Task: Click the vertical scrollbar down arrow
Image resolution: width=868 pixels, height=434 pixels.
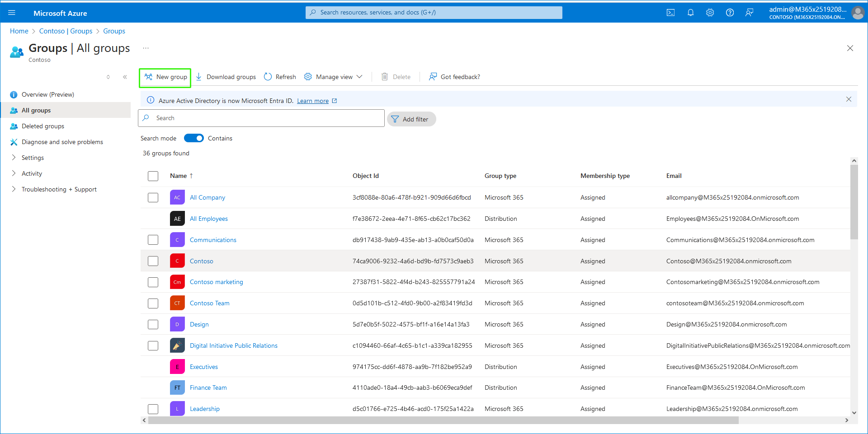Action: point(854,412)
